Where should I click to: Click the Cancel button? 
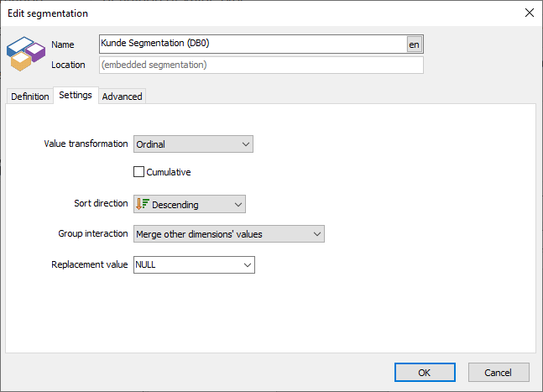[x=499, y=373]
